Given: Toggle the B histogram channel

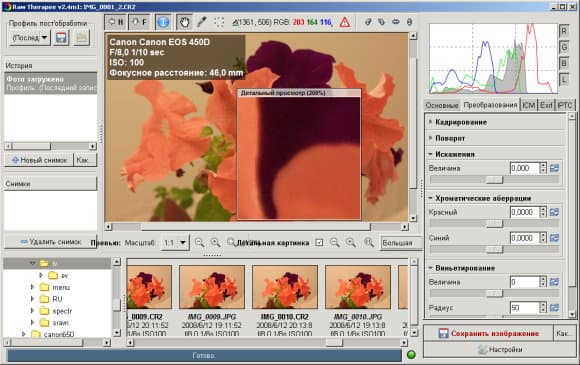Looking at the screenshot, I should pyautogui.click(x=564, y=63).
